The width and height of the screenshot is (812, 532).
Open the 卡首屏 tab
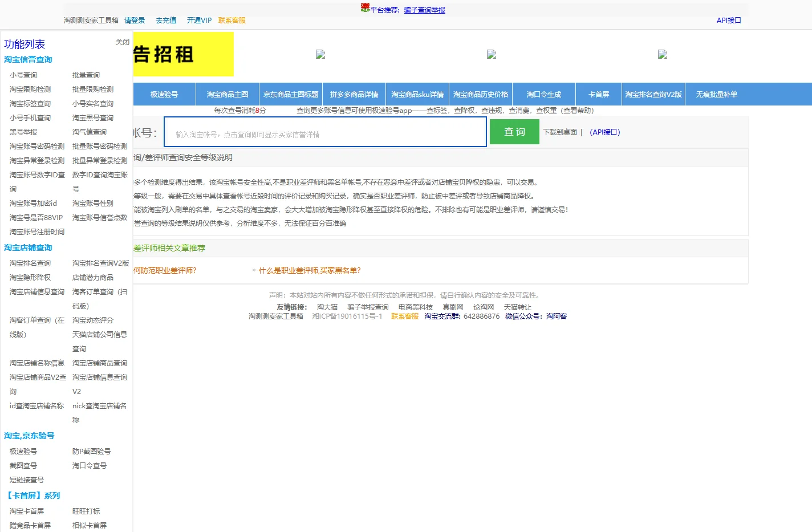599,95
